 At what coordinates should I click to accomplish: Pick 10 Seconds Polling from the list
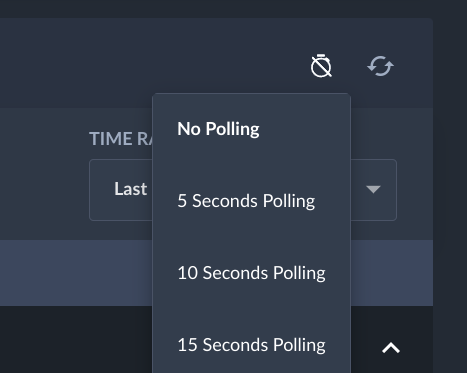(x=251, y=273)
